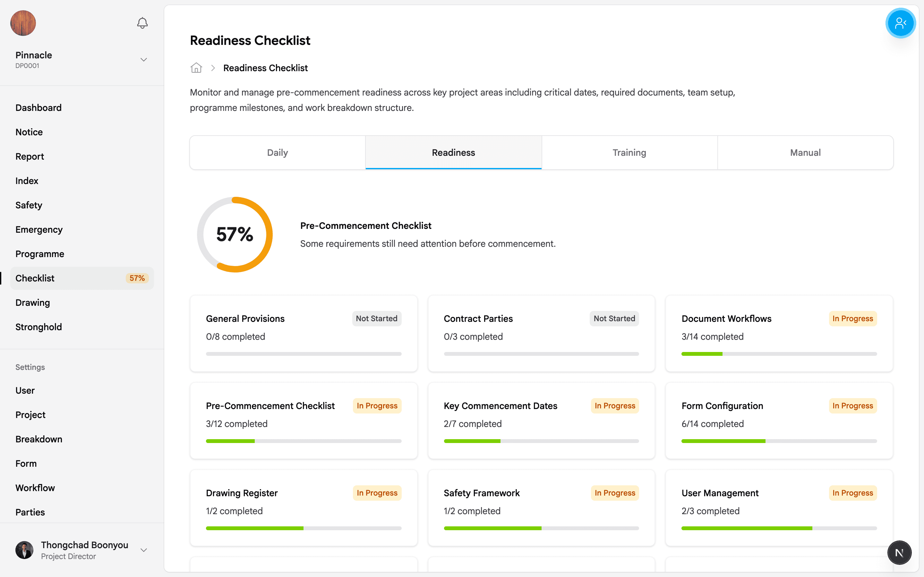Open Dashboard from the sidebar
924x577 pixels.
click(38, 108)
